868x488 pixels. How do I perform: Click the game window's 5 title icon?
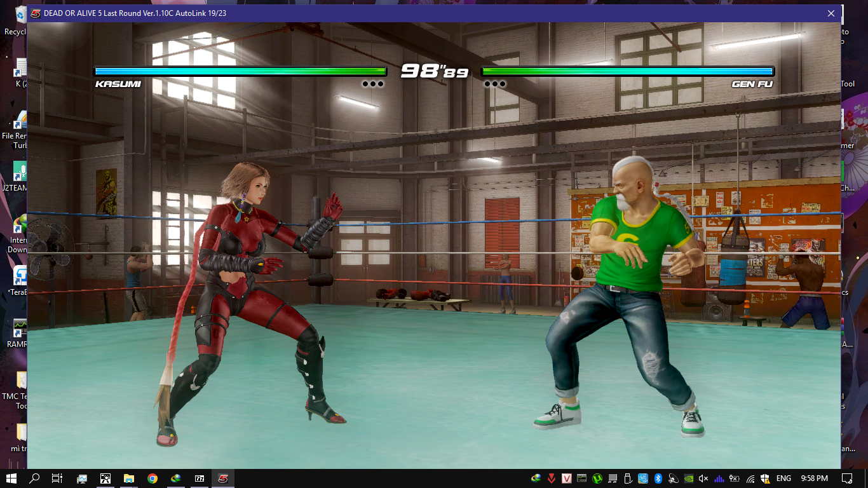(x=36, y=13)
